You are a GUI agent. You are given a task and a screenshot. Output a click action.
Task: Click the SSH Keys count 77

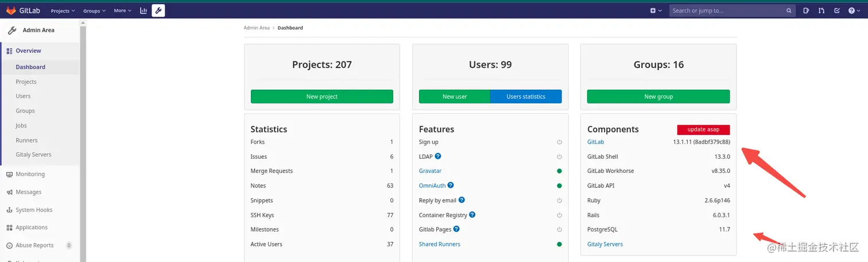(x=390, y=215)
